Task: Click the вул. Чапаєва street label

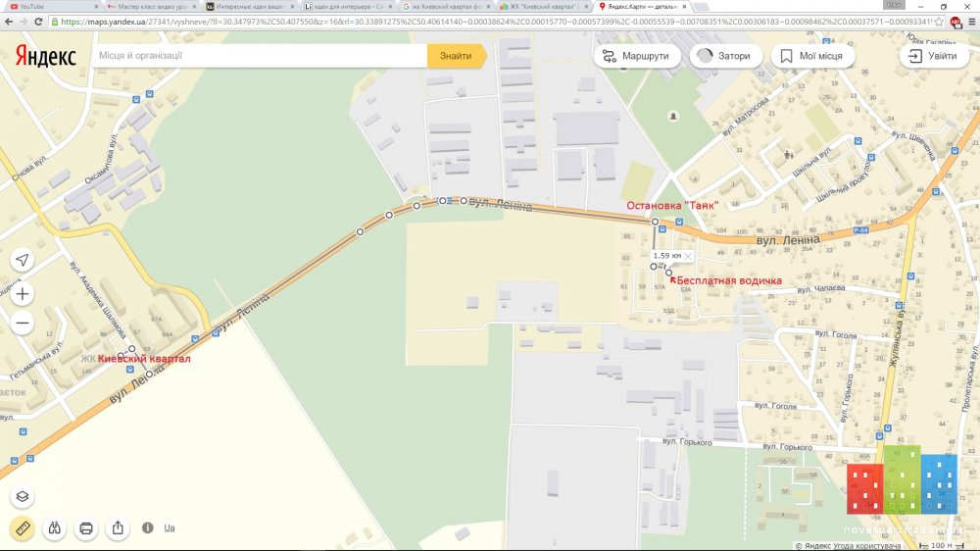Action: 820,289
